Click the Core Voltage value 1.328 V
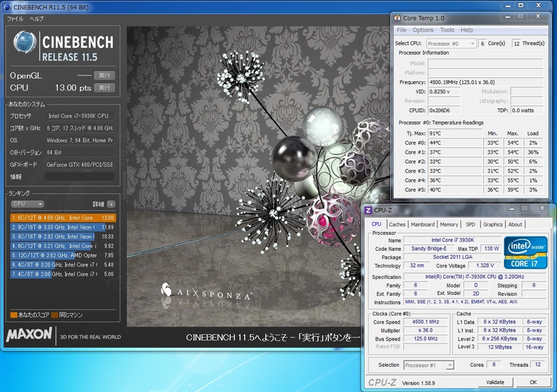The height and width of the screenshot is (392, 557). pyautogui.click(x=485, y=266)
